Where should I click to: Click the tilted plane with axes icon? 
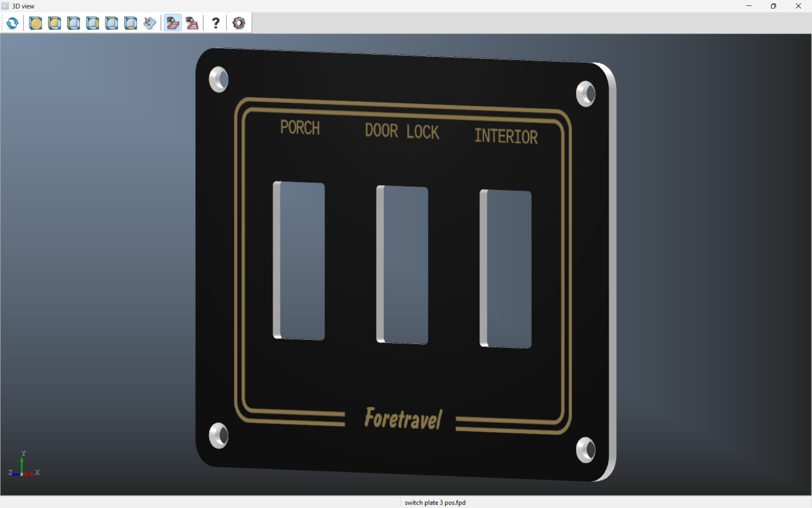[150, 23]
